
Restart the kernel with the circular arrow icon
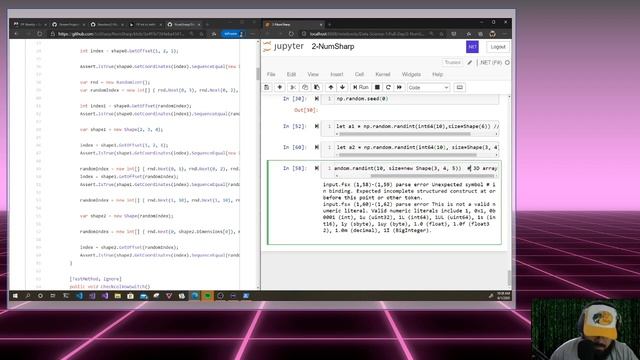pyautogui.click(x=388, y=87)
